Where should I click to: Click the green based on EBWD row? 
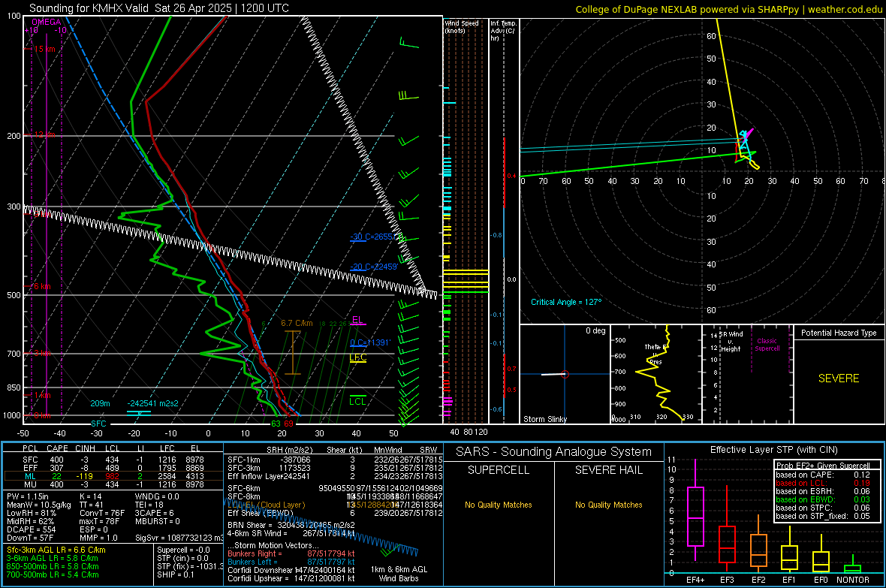tap(823, 499)
